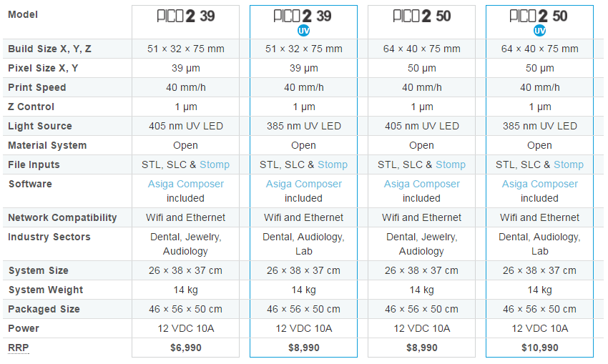Click the PICO2 50 UV model logo
This screenshot has height=364, width=608.
point(539,16)
